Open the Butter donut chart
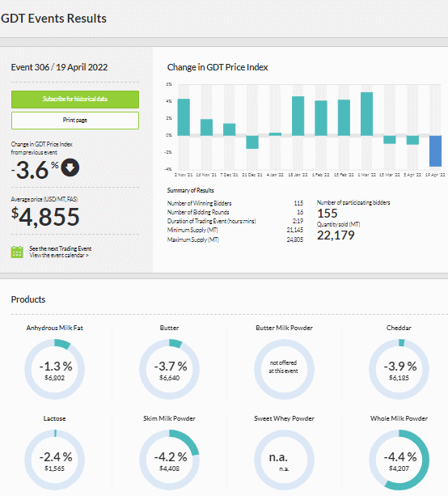 (x=169, y=369)
